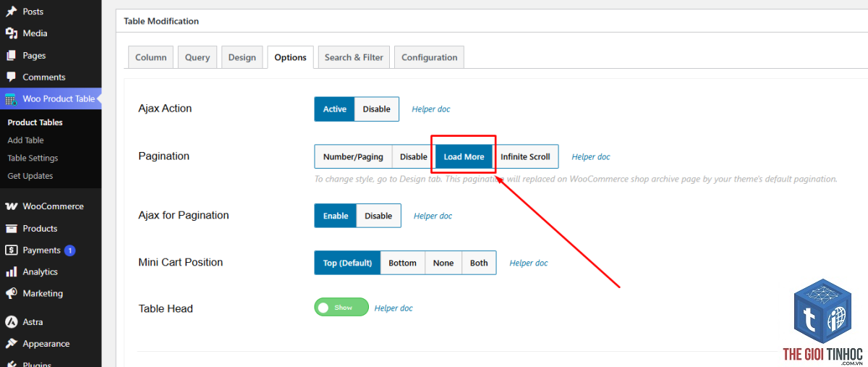Choose Load More pagination
This screenshot has width=868, height=367.
(x=464, y=156)
